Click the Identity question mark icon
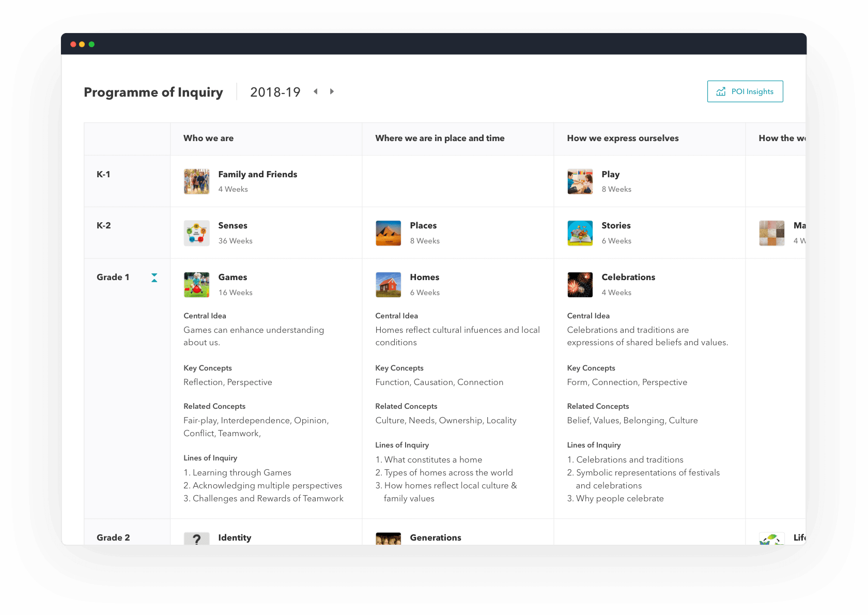Image resolution: width=868 pixels, height=615 pixels. pyautogui.click(x=196, y=539)
